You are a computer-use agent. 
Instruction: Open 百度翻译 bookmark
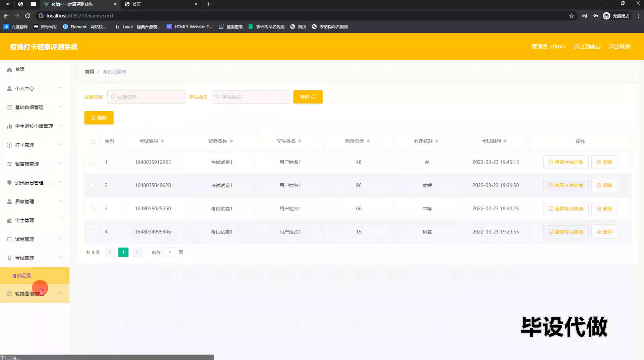click(16, 27)
